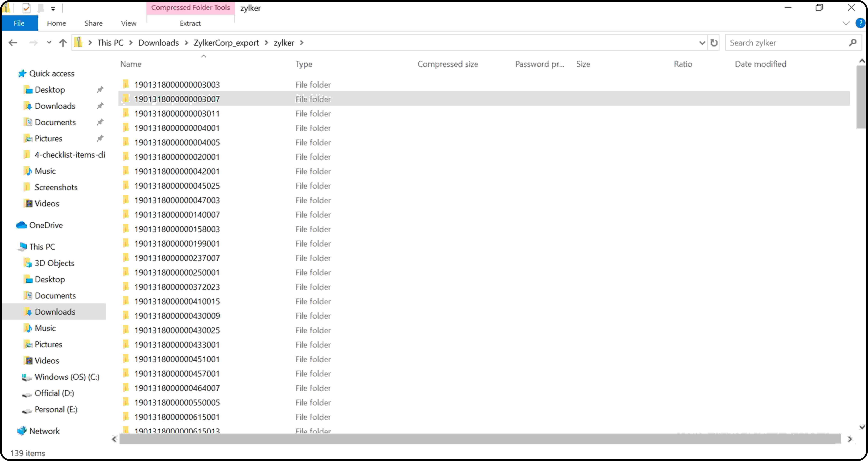
Task: Click the Back navigation arrow
Action: [13, 43]
